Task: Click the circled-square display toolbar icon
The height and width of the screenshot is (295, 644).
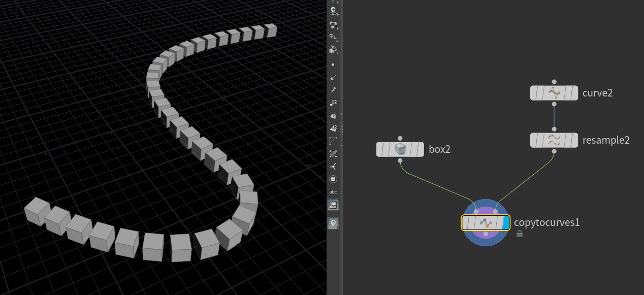Action: tap(333, 179)
